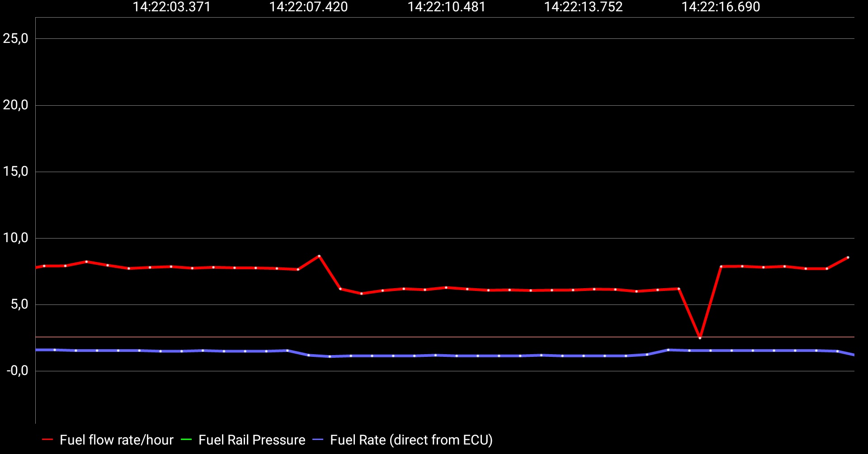Select the 14:22:03.371 timestamp label
Image resolution: width=868 pixels, height=454 pixels.
tap(172, 7)
